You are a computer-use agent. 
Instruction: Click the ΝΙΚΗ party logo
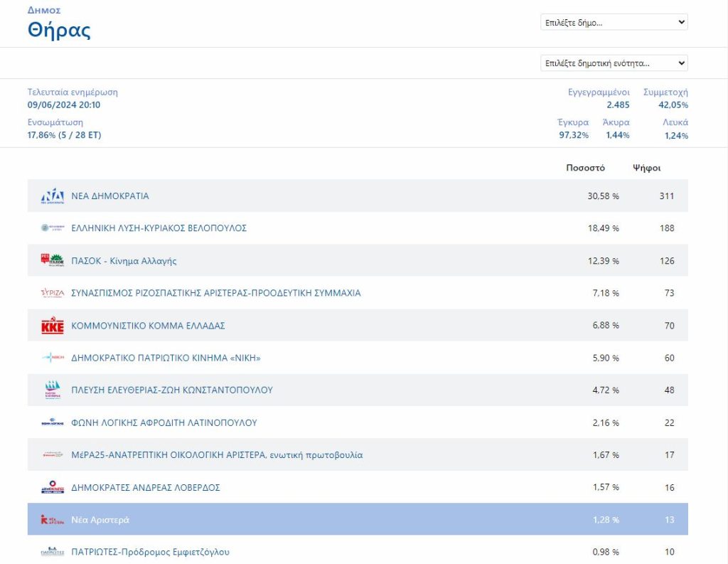pos(53,358)
